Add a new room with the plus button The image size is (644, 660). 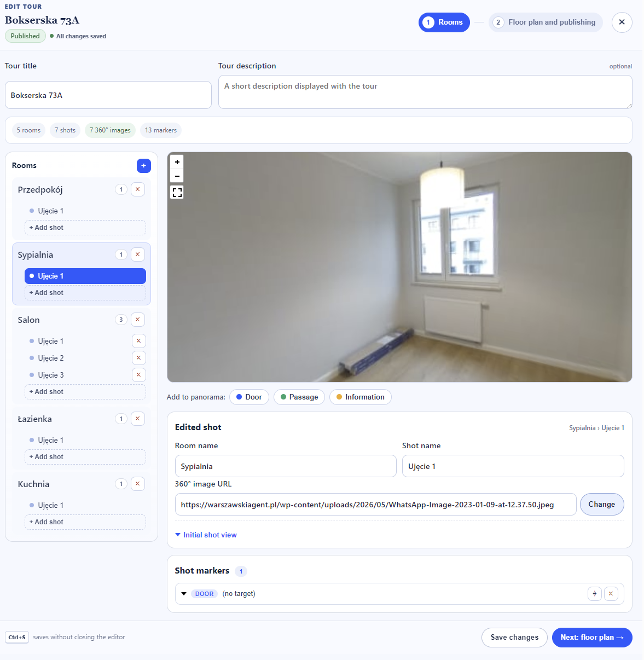tap(143, 165)
